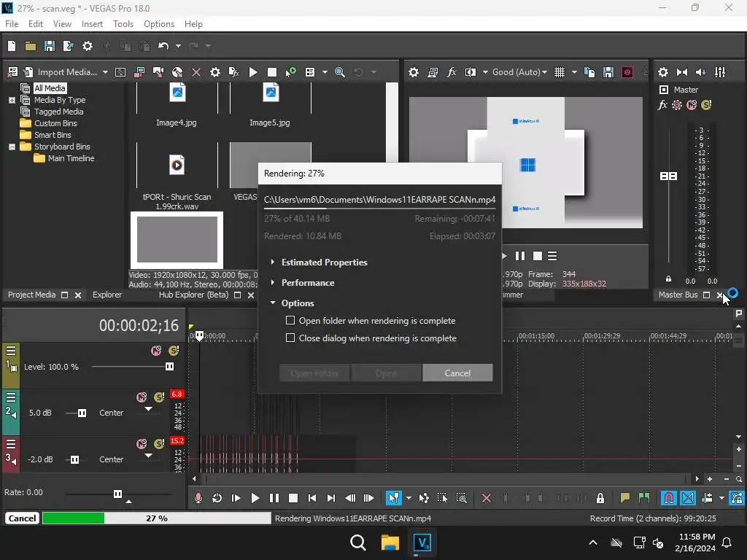Expand Estimated Properties section
Screen dimensions: 747x560
(273, 262)
